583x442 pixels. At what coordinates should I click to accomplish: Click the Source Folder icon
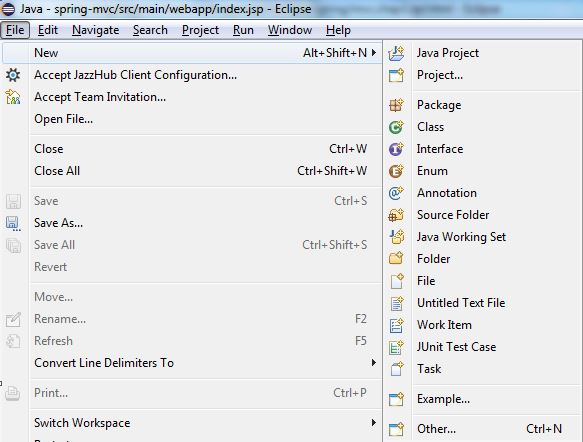(396, 215)
